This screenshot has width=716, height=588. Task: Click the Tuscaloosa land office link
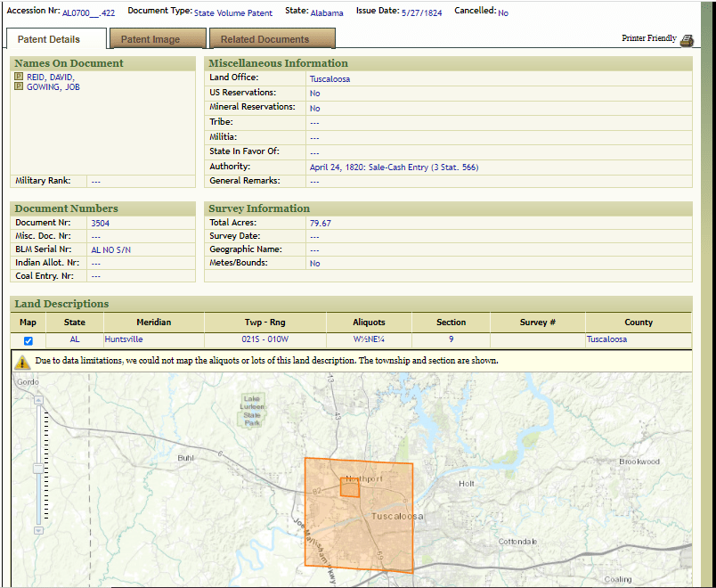(330, 79)
